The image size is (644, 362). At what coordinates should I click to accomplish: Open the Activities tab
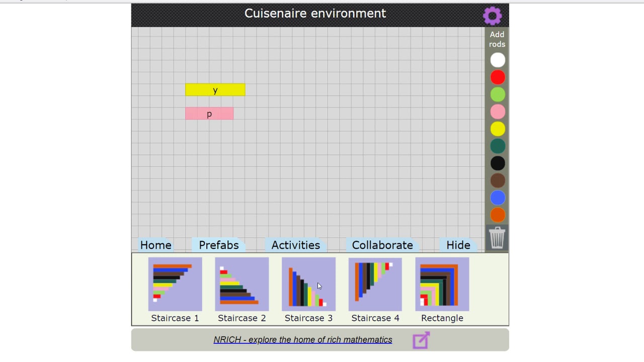(x=296, y=245)
